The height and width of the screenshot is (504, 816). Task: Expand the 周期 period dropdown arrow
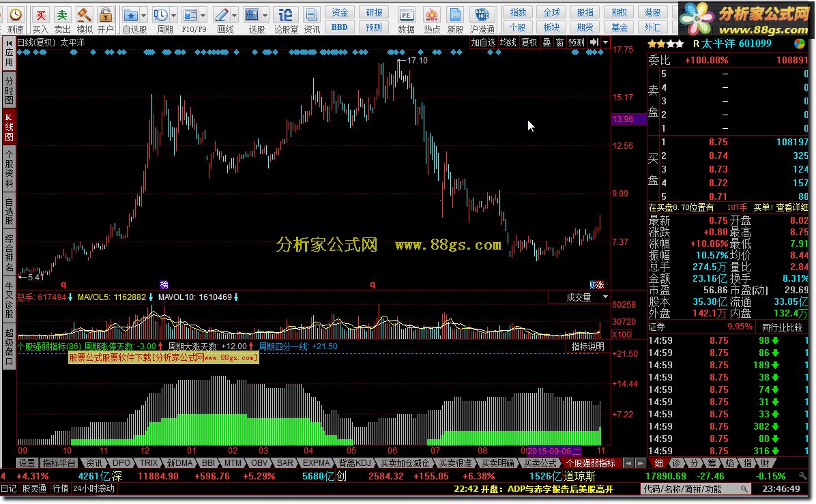[x=174, y=15]
